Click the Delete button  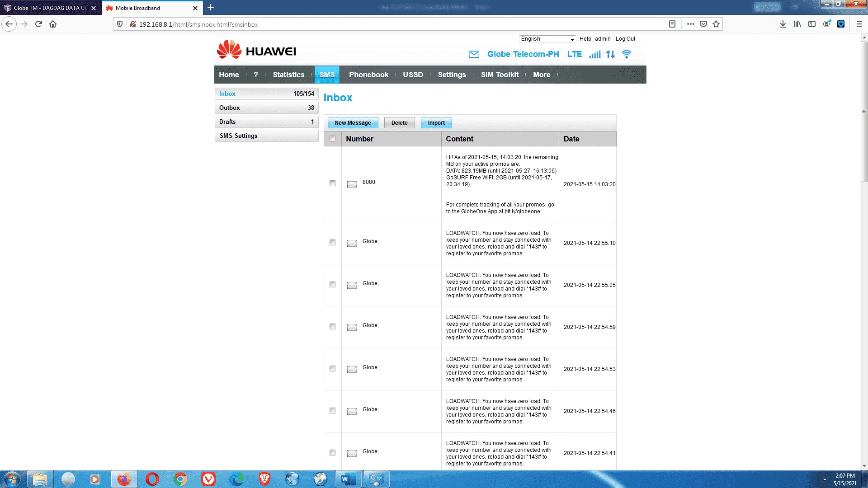(400, 123)
